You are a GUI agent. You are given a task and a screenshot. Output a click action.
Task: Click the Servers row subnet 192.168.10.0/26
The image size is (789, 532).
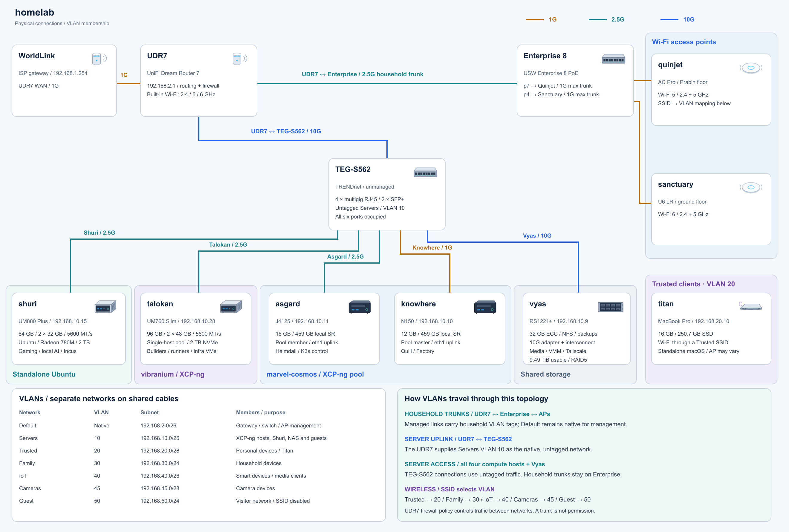pos(160,438)
